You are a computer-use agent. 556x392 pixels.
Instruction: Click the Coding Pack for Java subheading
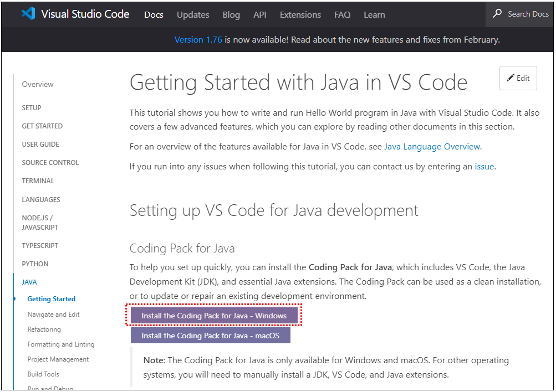[x=182, y=248]
